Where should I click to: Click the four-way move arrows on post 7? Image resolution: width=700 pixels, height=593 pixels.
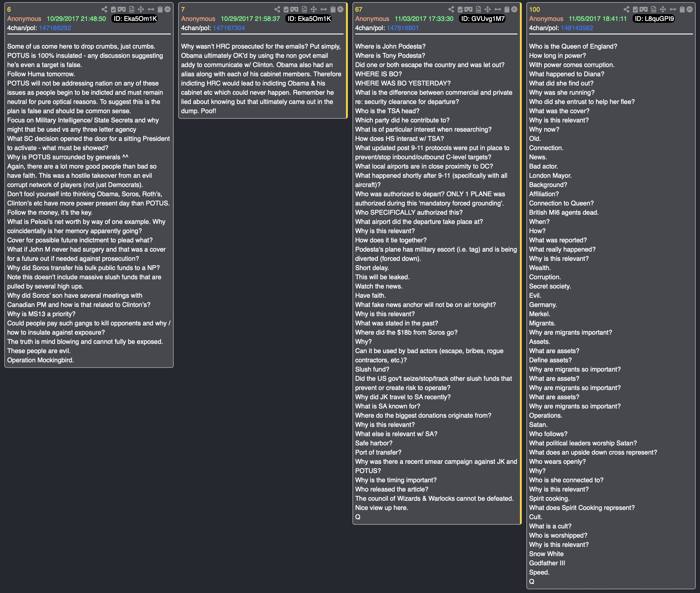point(313,9)
